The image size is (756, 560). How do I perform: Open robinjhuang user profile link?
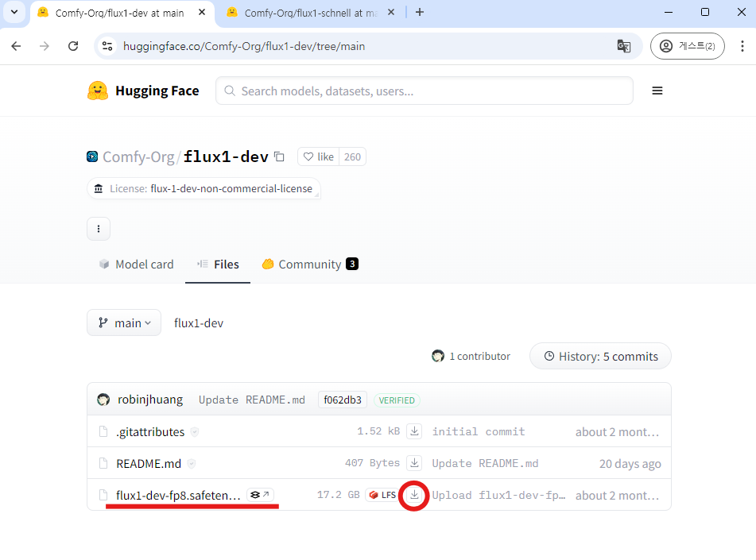[150, 400]
